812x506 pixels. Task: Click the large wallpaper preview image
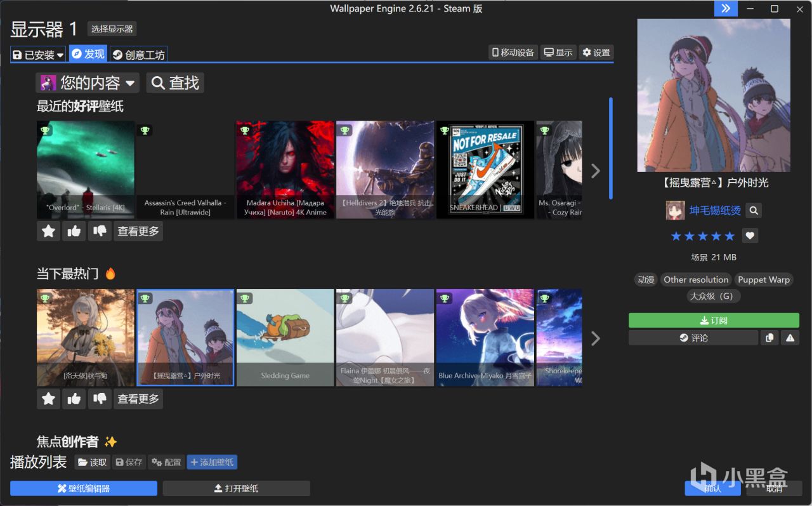[x=714, y=95]
